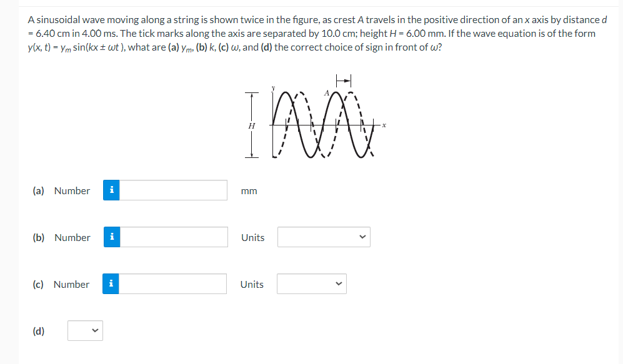623x364 pixels.
Task: Click the blue i button for the k answer
Action: (111, 237)
